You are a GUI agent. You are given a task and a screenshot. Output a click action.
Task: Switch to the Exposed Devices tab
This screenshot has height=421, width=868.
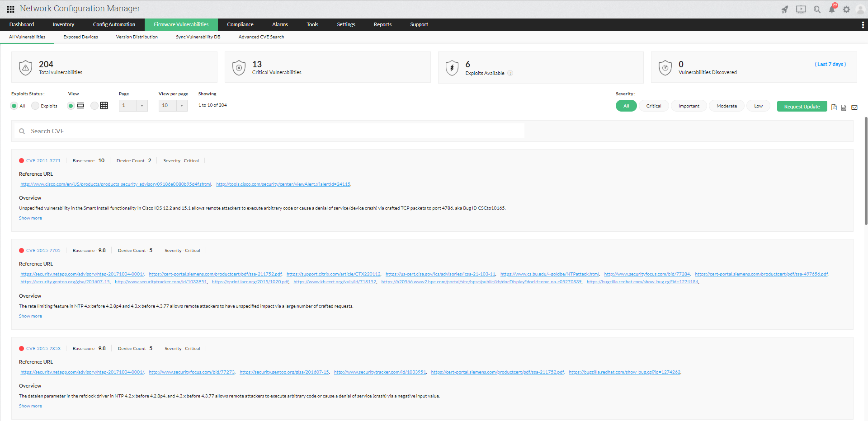80,37
